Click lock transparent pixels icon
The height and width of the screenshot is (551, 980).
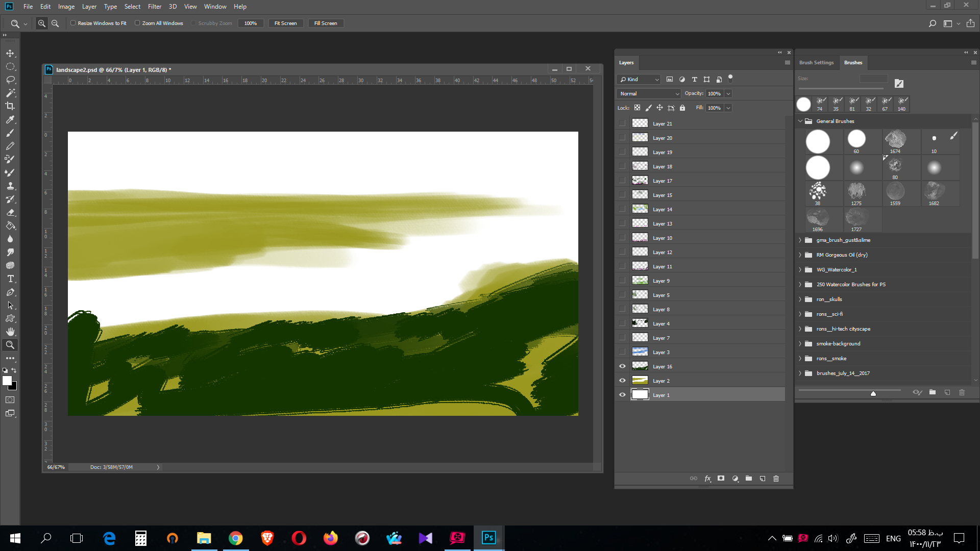tap(637, 108)
